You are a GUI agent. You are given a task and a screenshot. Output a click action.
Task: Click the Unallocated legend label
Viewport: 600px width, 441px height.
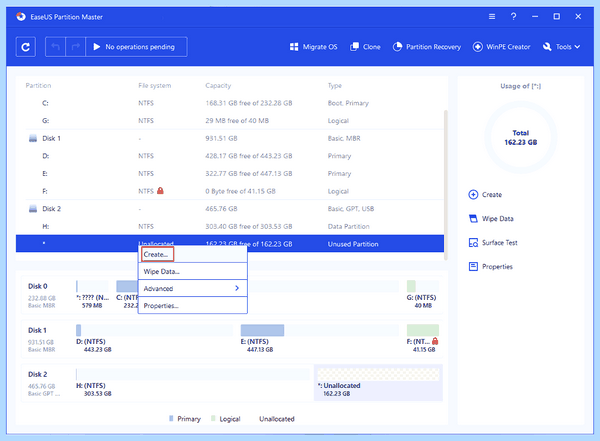click(x=277, y=419)
